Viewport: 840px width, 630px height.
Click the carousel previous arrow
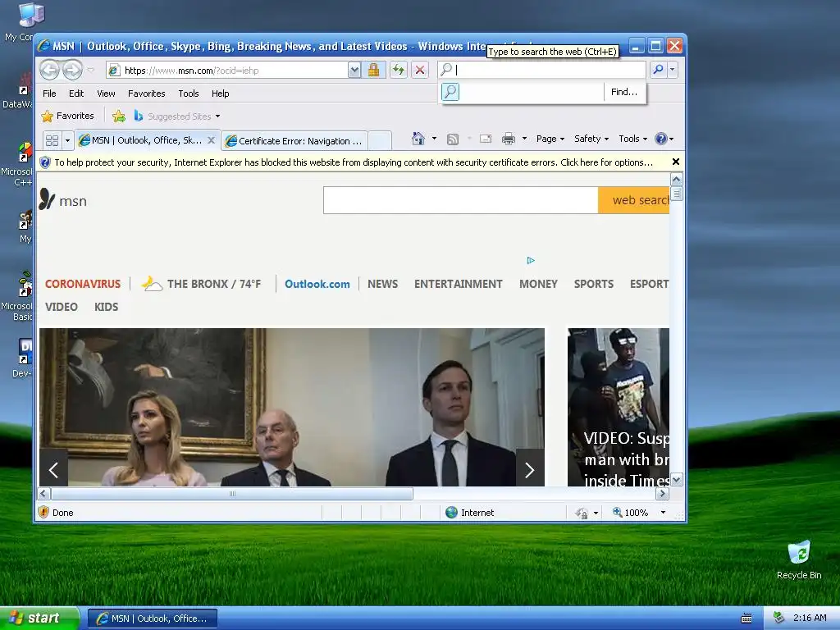pos(53,470)
